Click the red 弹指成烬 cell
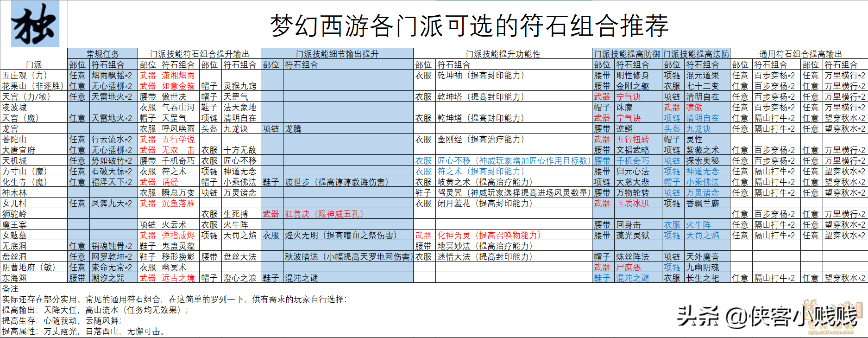The height and width of the screenshot is (338, 868). 180,235
